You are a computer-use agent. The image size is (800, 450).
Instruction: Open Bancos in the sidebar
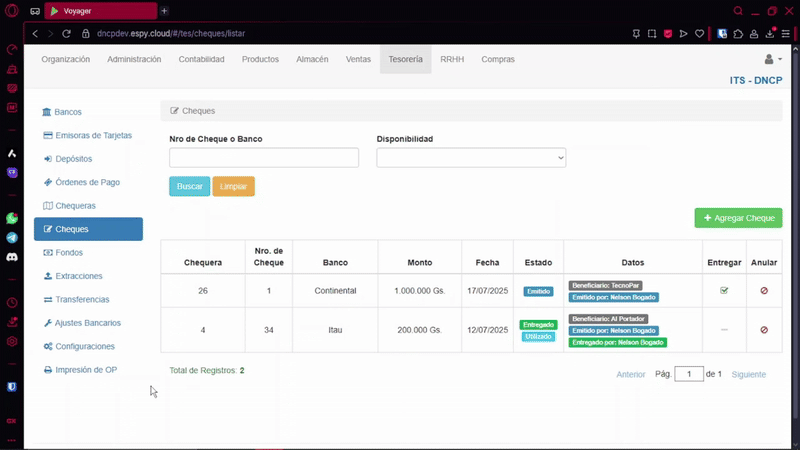(x=68, y=112)
